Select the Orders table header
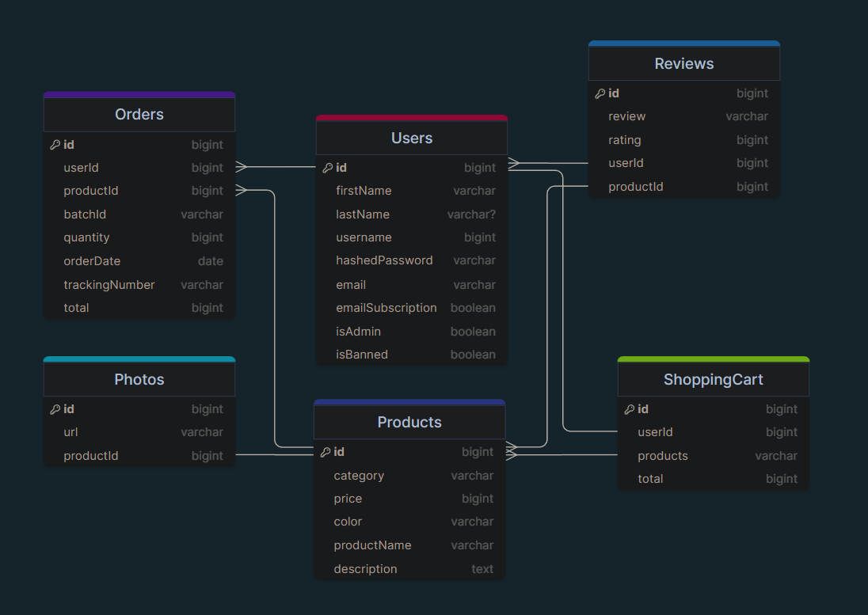 click(x=139, y=115)
